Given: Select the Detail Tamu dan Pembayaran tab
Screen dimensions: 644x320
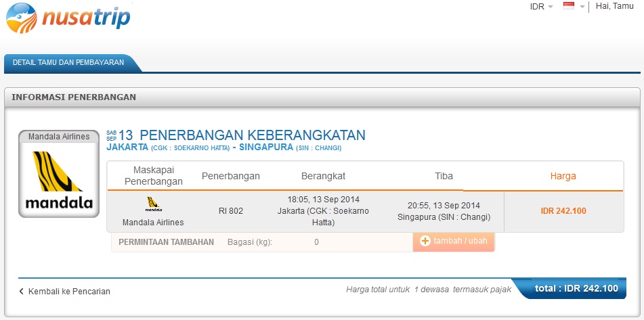Looking at the screenshot, I should [x=68, y=62].
